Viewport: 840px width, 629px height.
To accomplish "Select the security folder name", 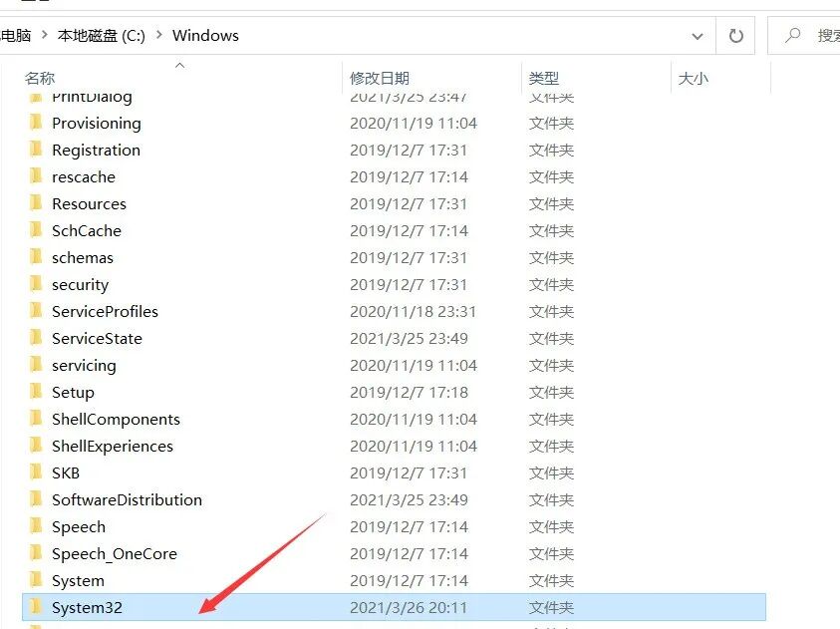I will point(81,285).
